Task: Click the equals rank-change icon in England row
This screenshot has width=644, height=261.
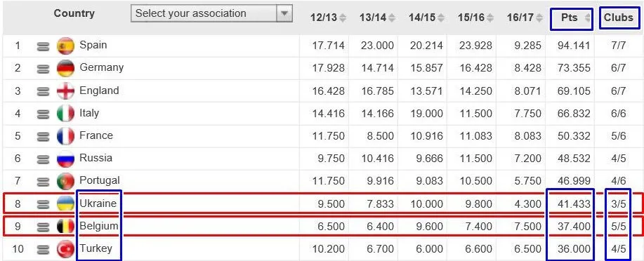Action: coord(42,92)
